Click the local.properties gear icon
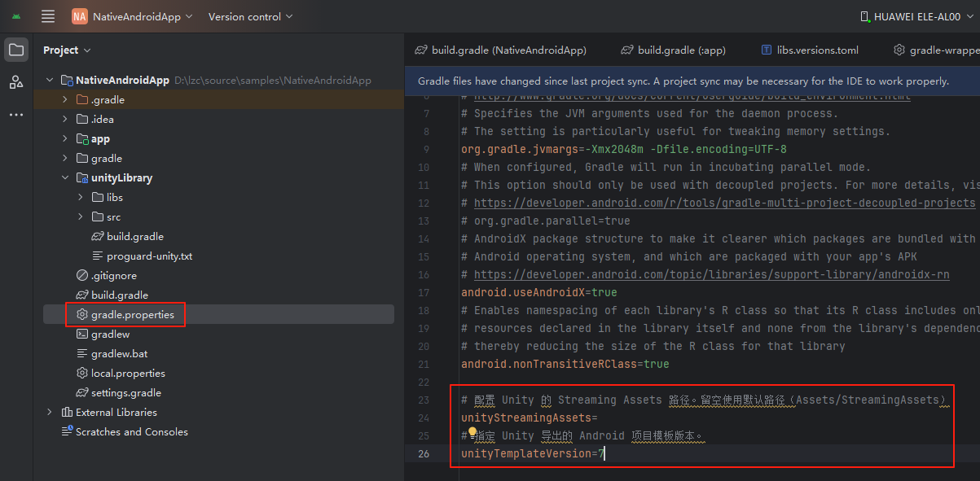The width and height of the screenshot is (980, 481). (82, 374)
